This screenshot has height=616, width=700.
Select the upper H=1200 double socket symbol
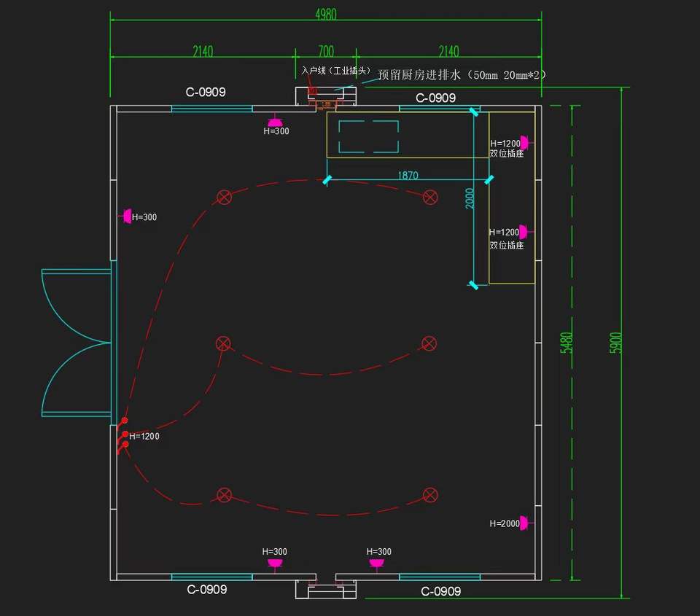pyautogui.click(x=524, y=143)
